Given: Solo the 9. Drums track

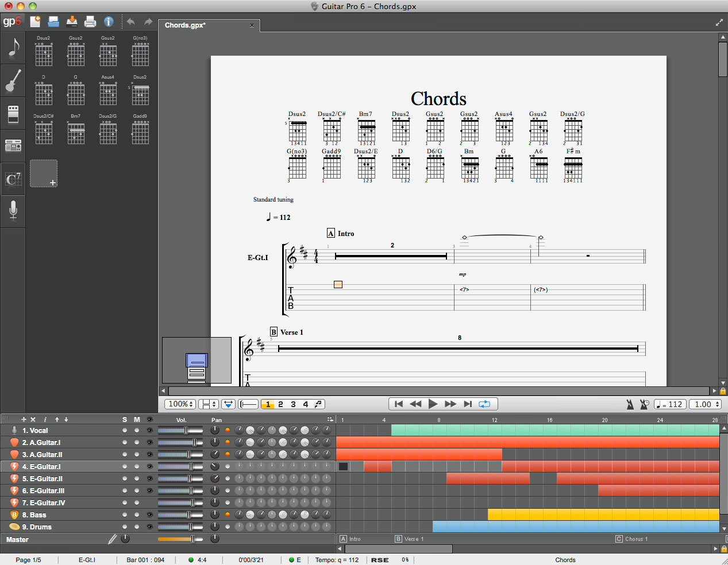Looking at the screenshot, I should point(125,527).
